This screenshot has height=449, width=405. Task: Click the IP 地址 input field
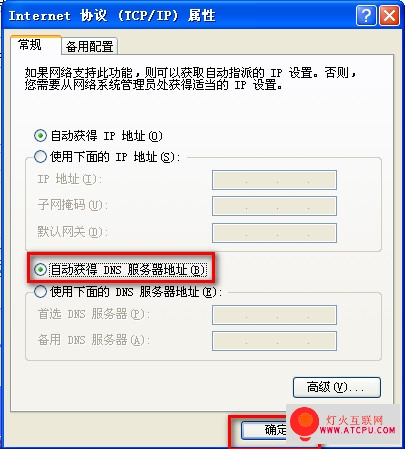coord(274,180)
